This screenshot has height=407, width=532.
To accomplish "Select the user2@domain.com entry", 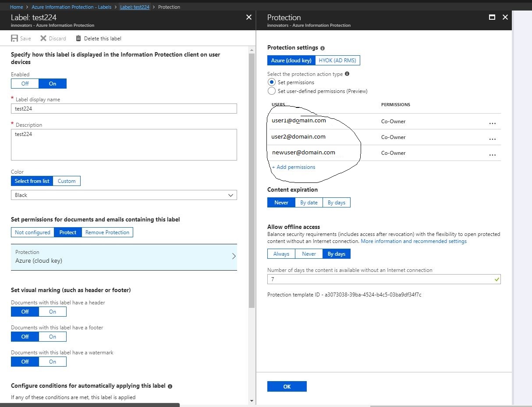I will point(298,136).
